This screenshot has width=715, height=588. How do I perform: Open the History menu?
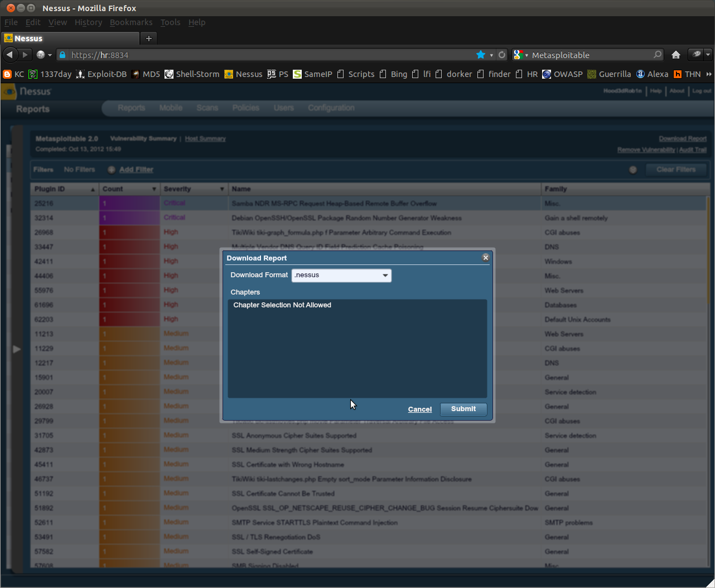88,22
